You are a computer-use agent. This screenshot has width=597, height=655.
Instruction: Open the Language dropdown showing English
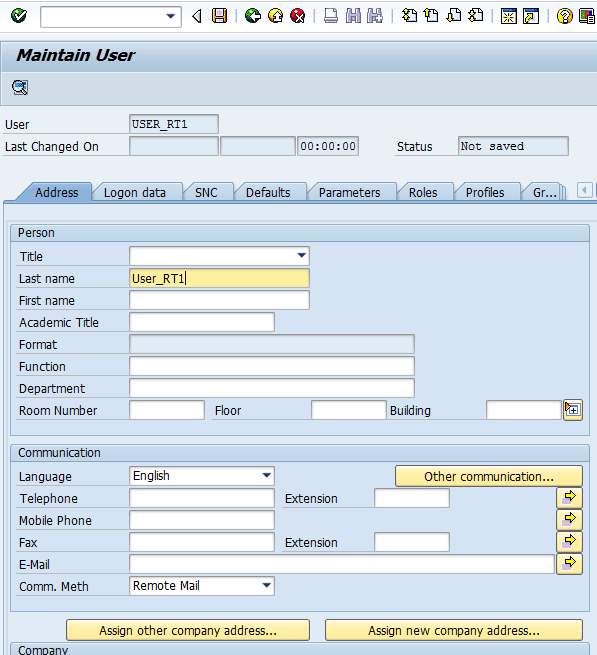click(x=266, y=476)
